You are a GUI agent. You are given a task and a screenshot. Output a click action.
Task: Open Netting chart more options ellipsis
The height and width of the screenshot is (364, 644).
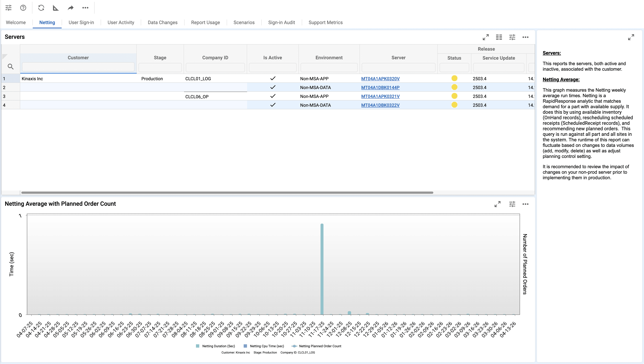pyautogui.click(x=526, y=204)
